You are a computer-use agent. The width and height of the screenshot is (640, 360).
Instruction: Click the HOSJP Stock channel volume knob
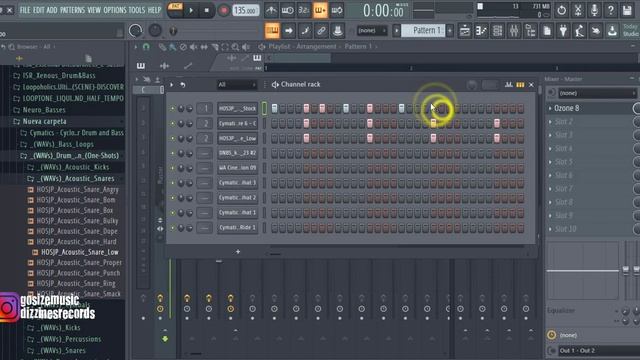pyautogui.click(x=189, y=109)
